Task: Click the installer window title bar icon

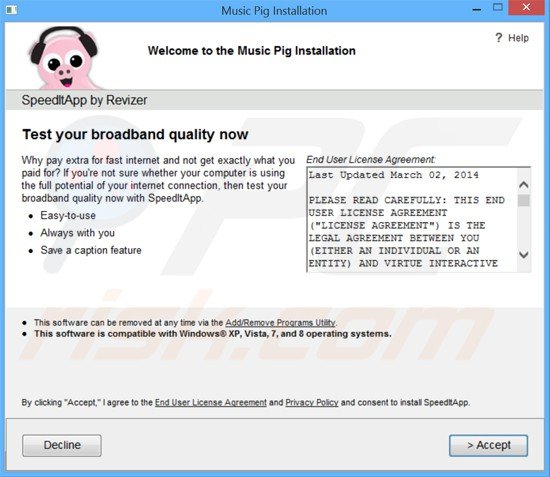Action: pos(11,10)
